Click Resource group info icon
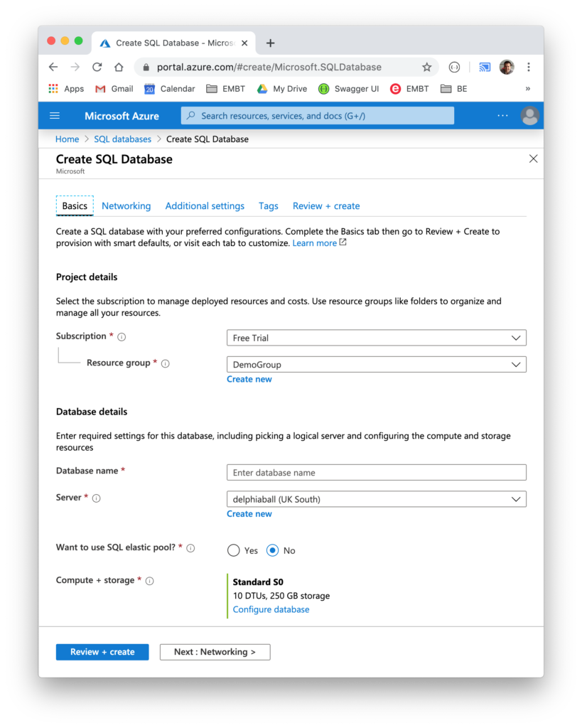Image resolution: width=582 pixels, height=728 pixels. coord(166,363)
